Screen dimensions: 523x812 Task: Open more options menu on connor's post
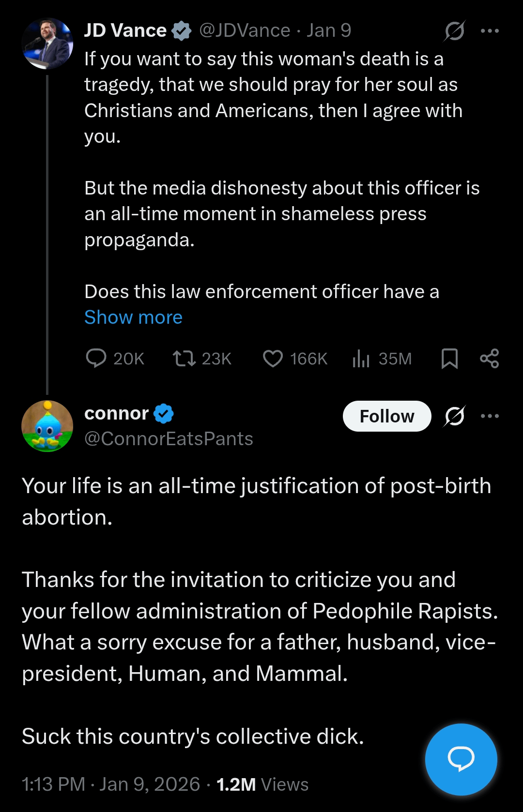coord(490,416)
